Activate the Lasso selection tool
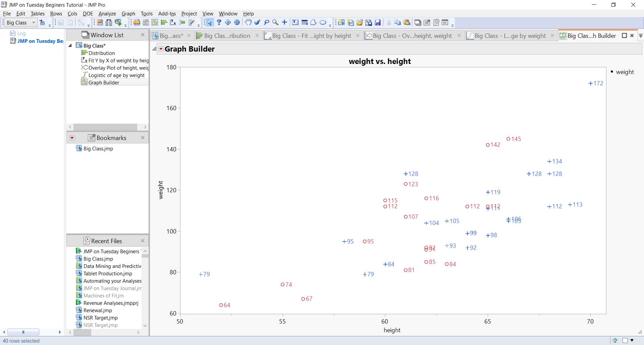 [x=267, y=22]
